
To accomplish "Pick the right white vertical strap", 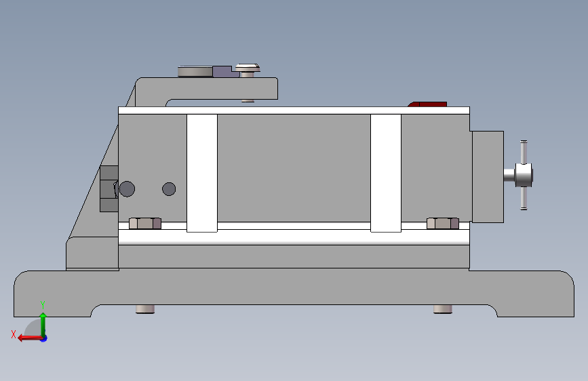I will tap(386, 174).
